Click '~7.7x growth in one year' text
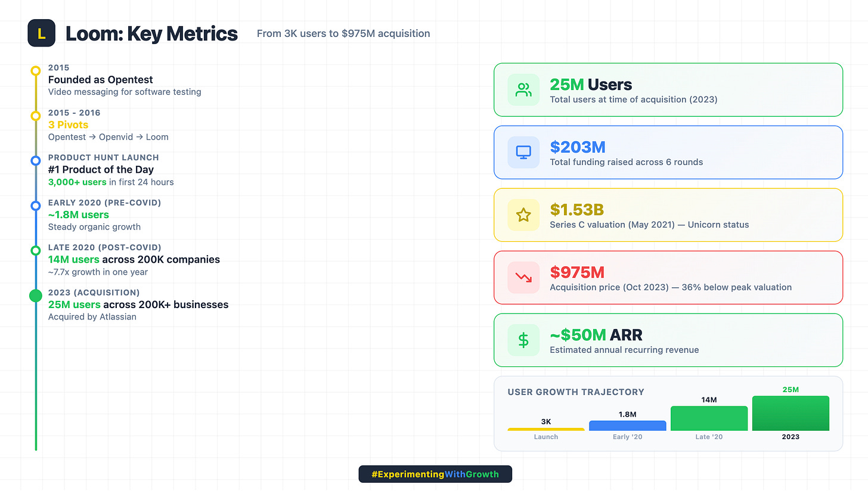The height and width of the screenshot is (491, 868). (98, 272)
